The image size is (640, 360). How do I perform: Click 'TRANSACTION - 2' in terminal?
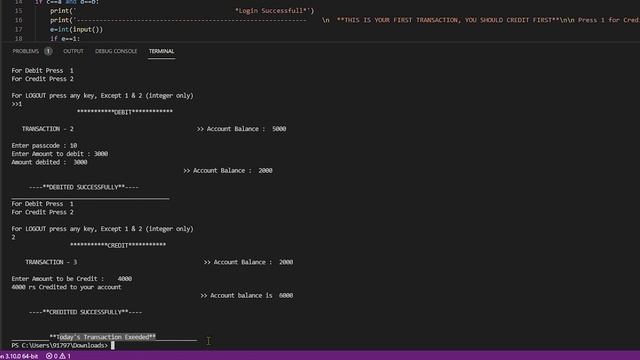click(48, 129)
